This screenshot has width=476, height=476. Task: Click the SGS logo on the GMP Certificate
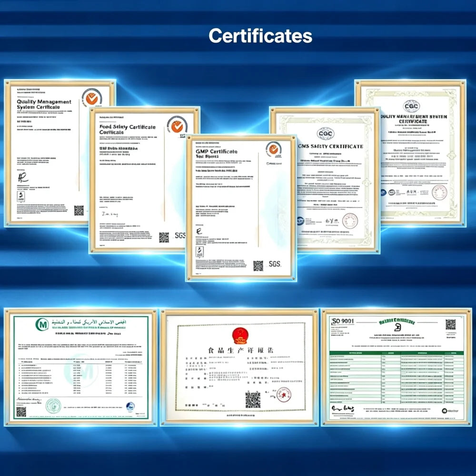point(275,264)
